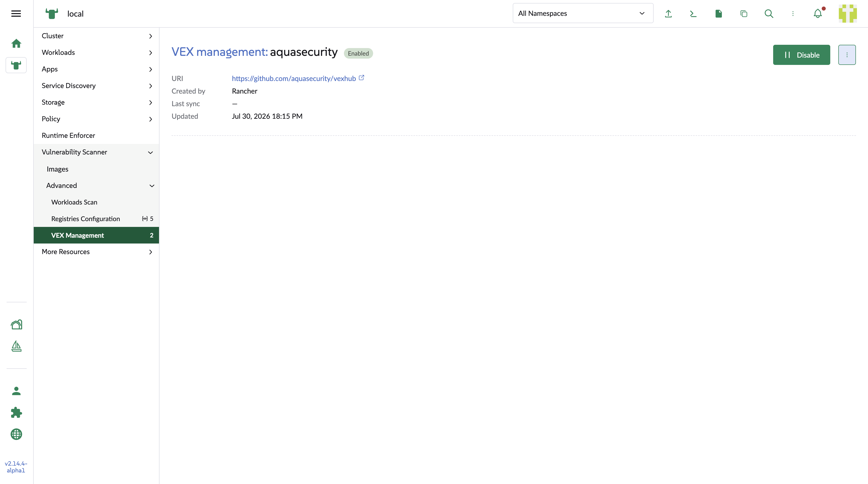This screenshot has width=868, height=484.
Task: Open Extensions puzzle piece icon
Action: click(16, 413)
